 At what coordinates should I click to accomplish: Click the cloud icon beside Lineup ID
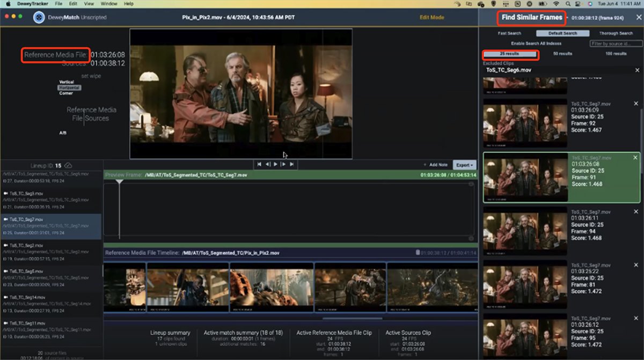(x=68, y=166)
